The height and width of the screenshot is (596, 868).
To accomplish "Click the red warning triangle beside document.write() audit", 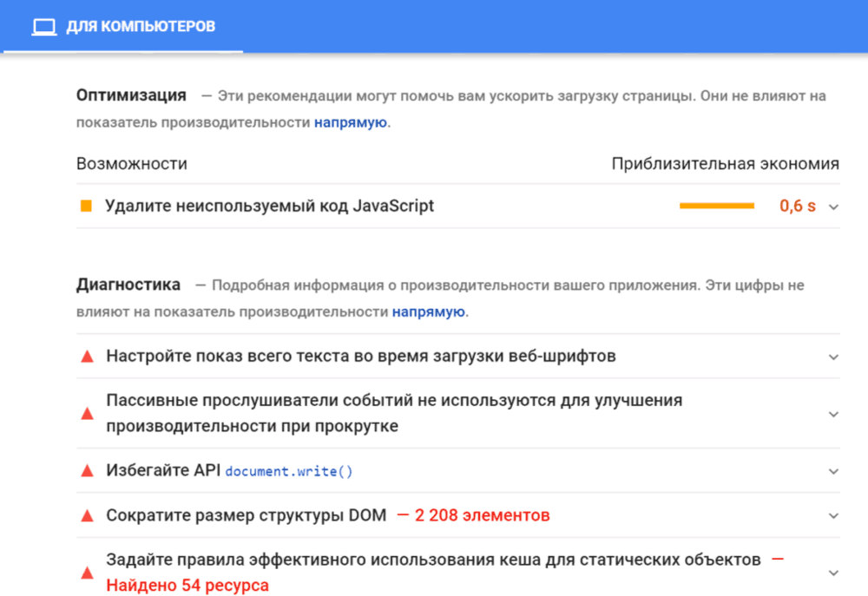I will (x=87, y=471).
